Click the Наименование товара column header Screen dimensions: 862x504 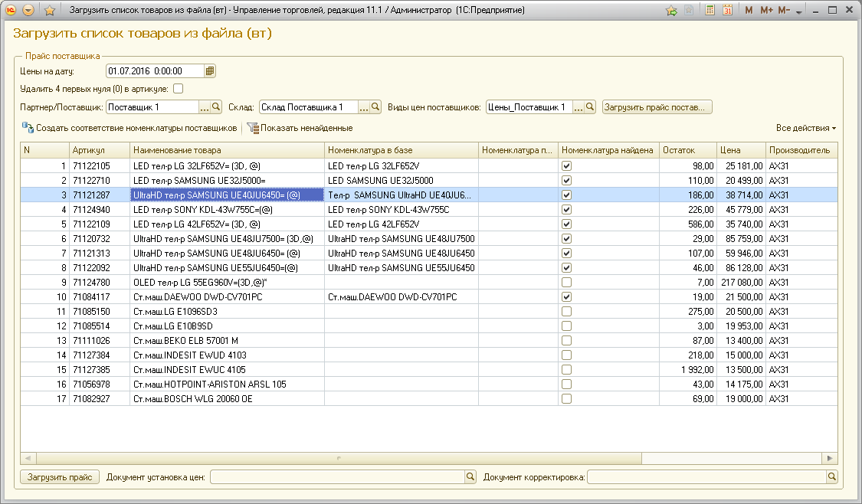coord(227,150)
